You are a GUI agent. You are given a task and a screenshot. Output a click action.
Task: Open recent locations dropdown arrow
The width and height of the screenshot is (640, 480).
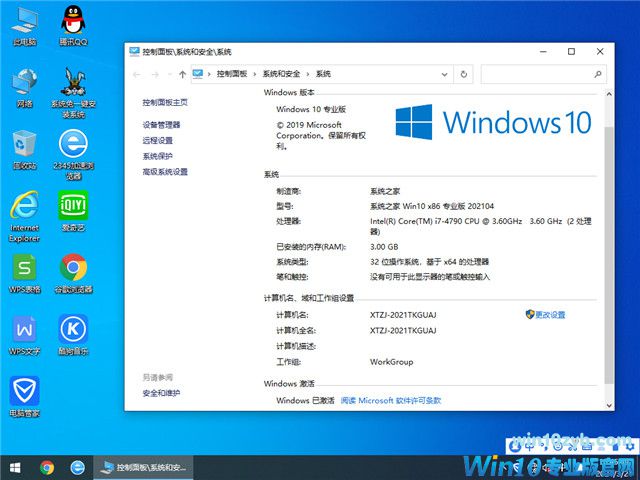coord(170,74)
